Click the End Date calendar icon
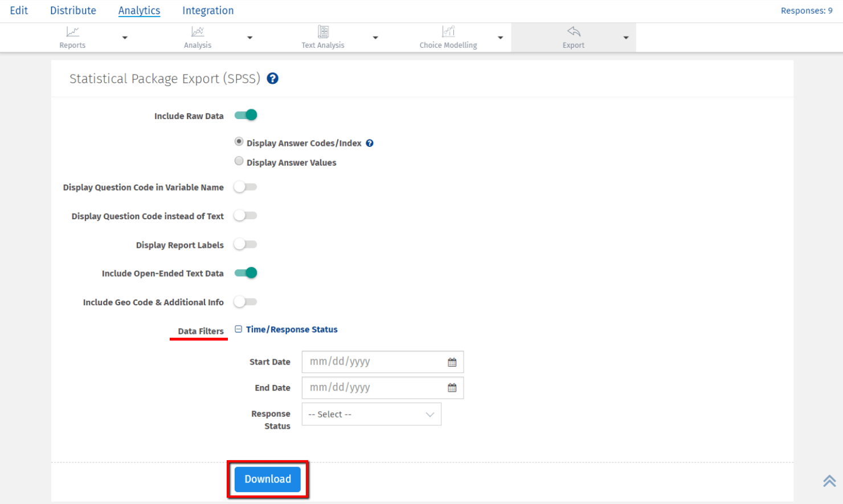This screenshot has height=504, width=843. point(452,388)
